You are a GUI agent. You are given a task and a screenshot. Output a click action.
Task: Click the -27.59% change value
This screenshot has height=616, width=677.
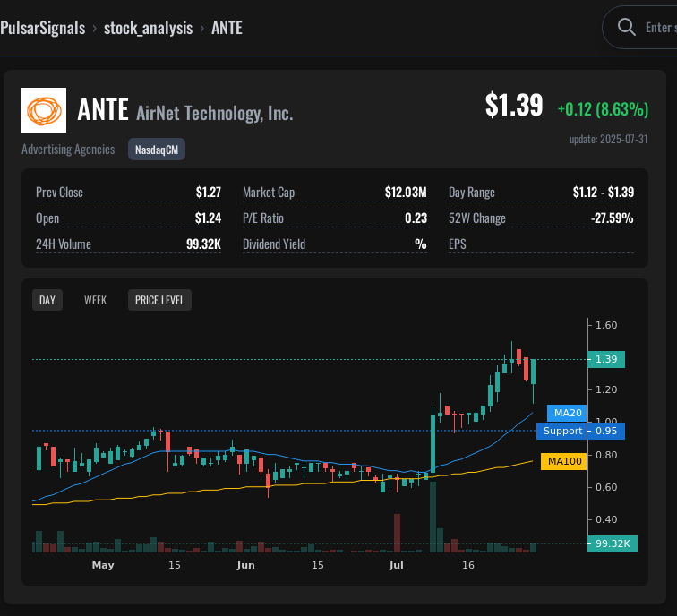(x=613, y=218)
